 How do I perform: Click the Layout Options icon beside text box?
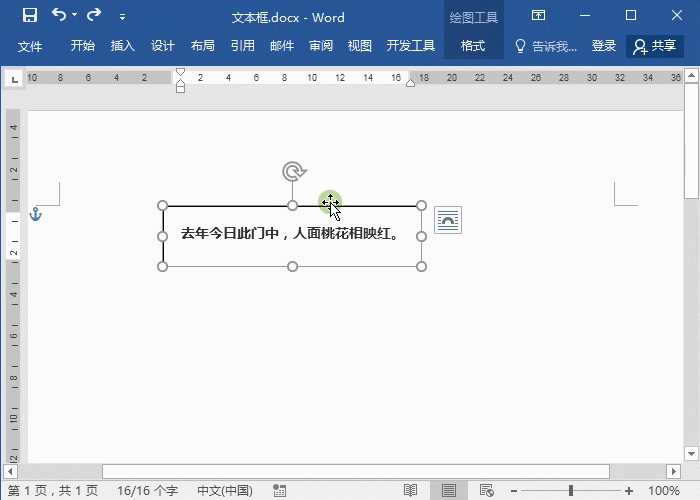(448, 220)
